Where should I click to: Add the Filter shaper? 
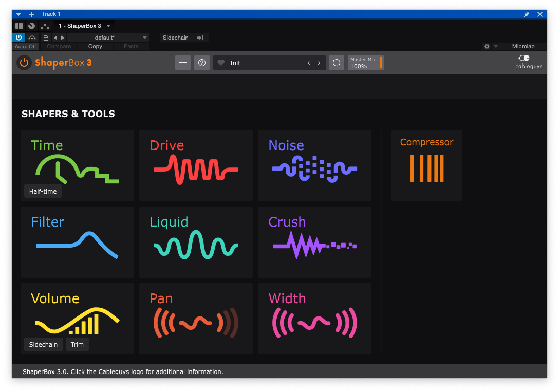[x=77, y=242]
